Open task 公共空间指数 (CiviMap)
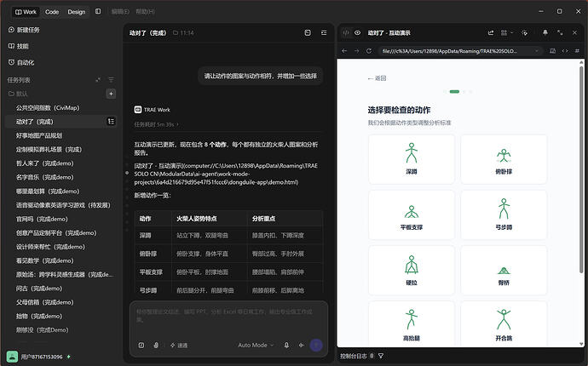Image resolution: width=588 pixels, height=366 pixels. pyautogui.click(x=48, y=108)
